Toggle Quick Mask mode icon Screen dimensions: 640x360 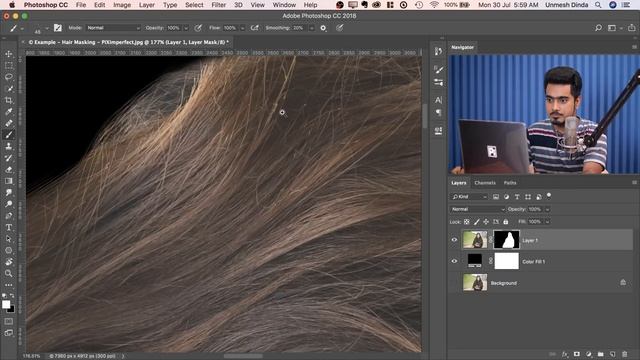[9, 322]
